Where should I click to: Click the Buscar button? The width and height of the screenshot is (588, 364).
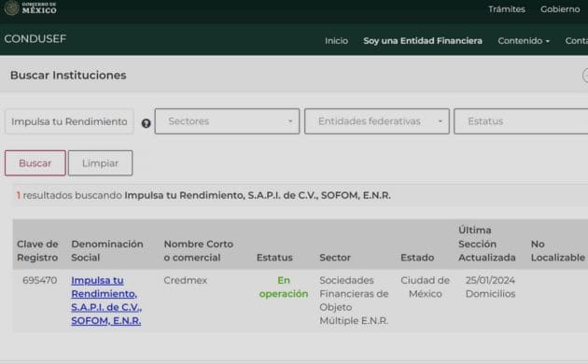tap(35, 163)
